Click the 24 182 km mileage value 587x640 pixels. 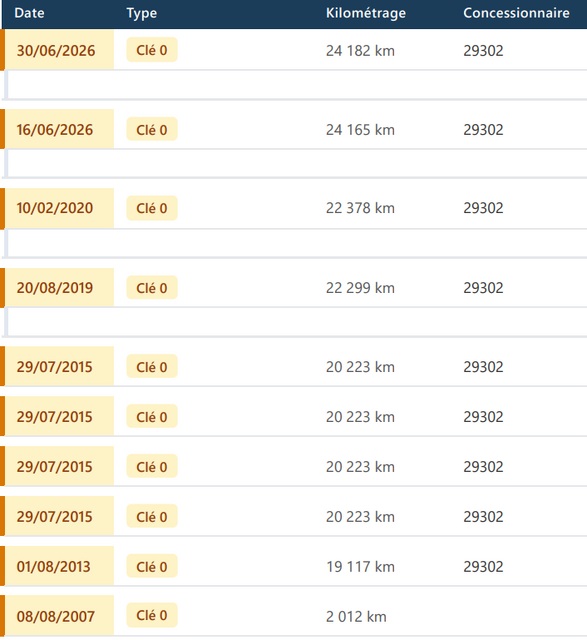coord(360,51)
